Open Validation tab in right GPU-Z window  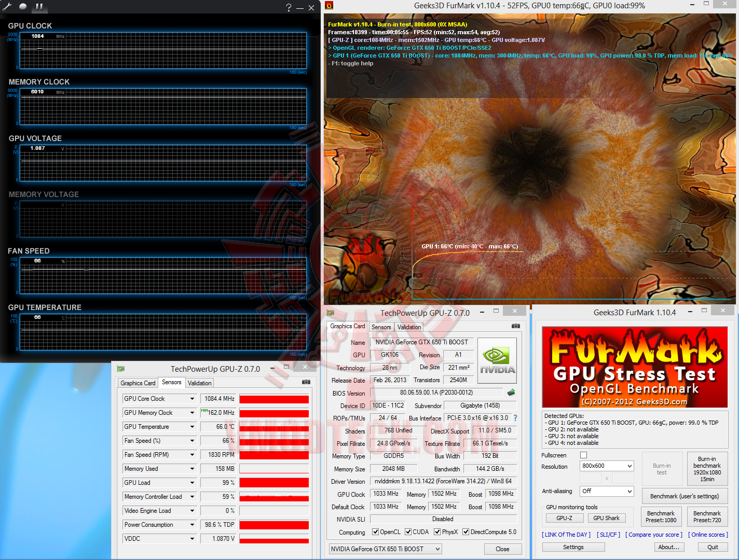pyautogui.click(x=409, y=327)
